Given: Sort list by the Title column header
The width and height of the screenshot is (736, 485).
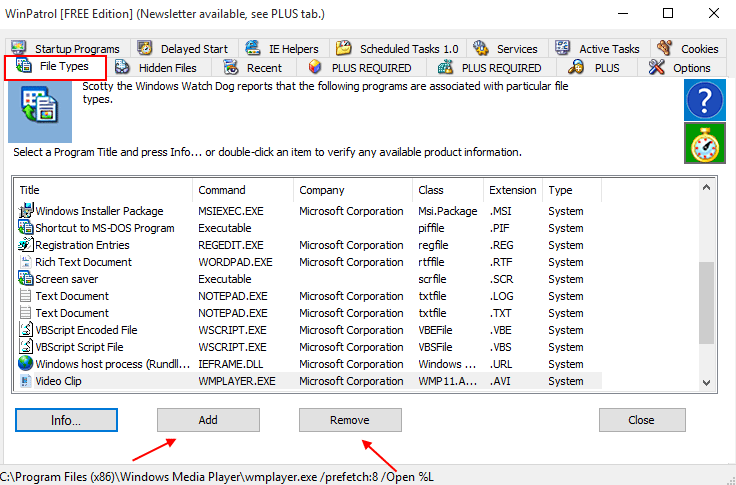Looking at the screenshot, I should [x=103, y=190].
